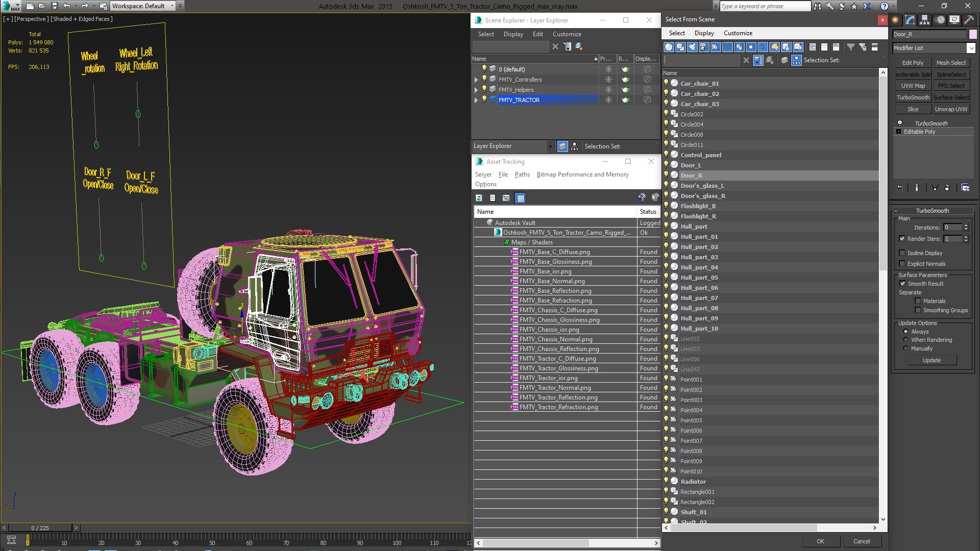
Task: Toggle the Display Helpers filter icon
Action: 716,47
